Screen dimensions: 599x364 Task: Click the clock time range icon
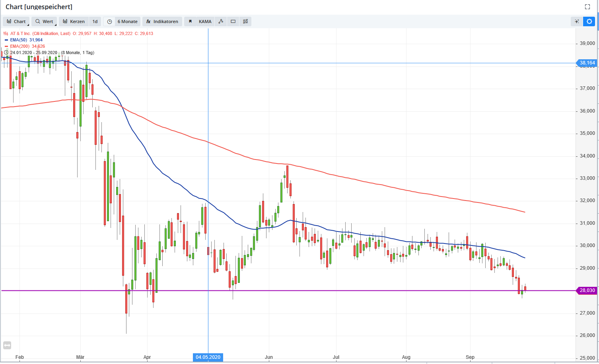pyautogui.click(x=109, y=21)
